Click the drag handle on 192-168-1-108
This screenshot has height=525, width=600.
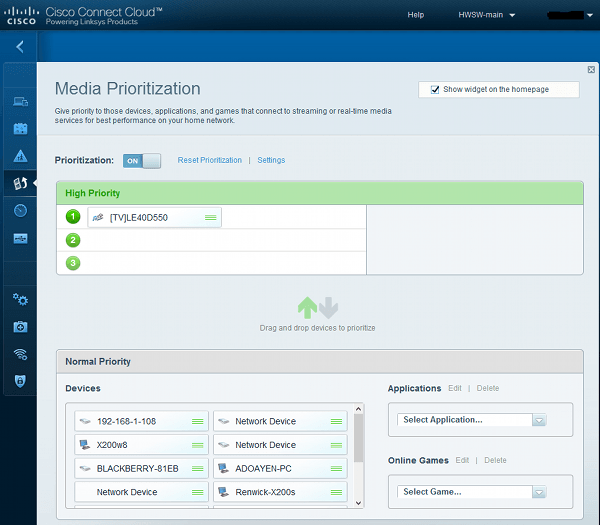click(197, 421)
